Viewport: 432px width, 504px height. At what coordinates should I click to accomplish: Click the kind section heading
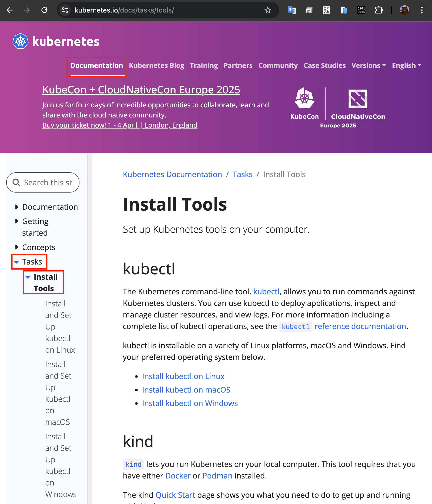point(138,441)
